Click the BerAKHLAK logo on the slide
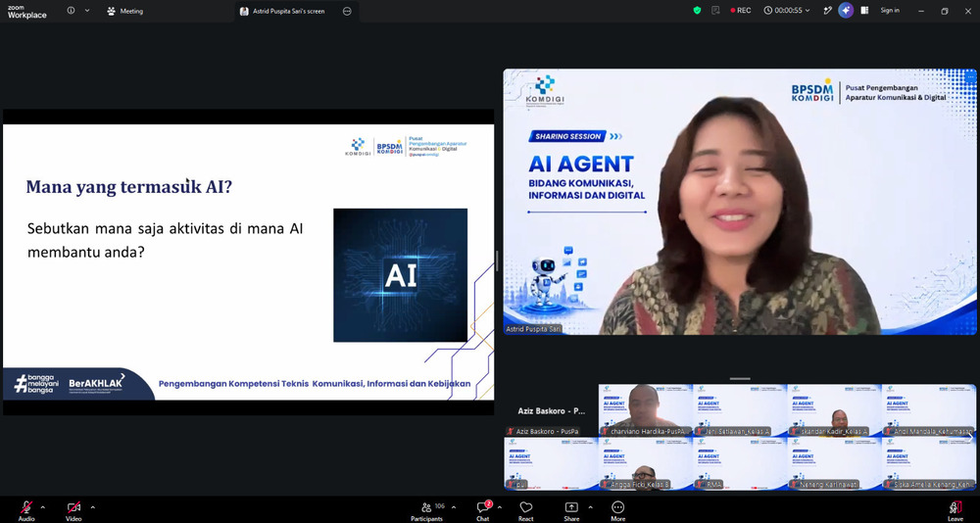This screenshot has width=980, height=523. pos(96,383)
